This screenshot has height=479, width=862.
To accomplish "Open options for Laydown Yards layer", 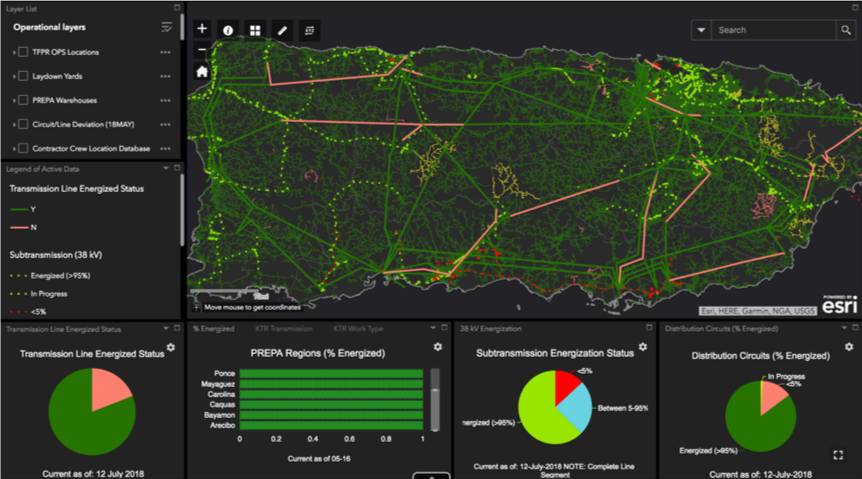I will (x=165, y=76).
